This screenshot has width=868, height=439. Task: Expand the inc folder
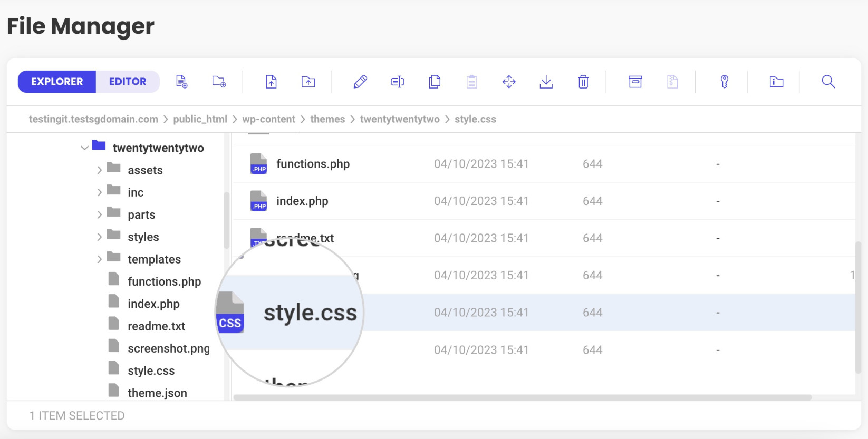pyautogui.click(x=99, y=192)
